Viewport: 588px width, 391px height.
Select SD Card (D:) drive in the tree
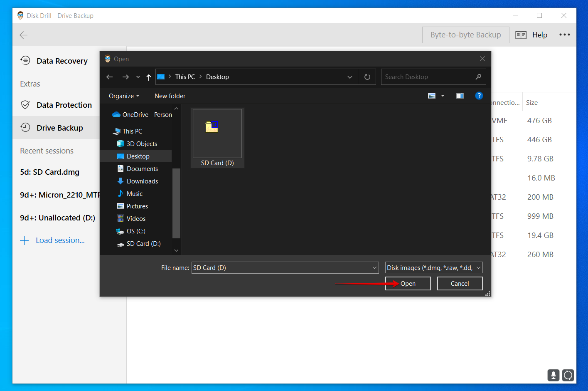pos(138,244)
